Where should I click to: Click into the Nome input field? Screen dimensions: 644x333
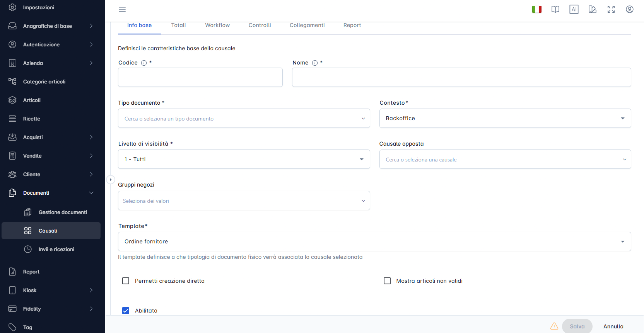[461, 77]
